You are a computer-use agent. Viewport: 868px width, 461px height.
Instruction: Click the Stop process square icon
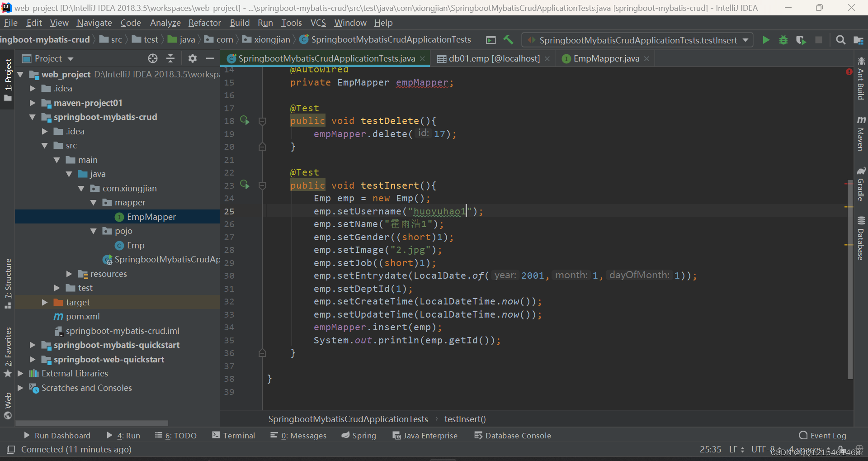(819, 40)
